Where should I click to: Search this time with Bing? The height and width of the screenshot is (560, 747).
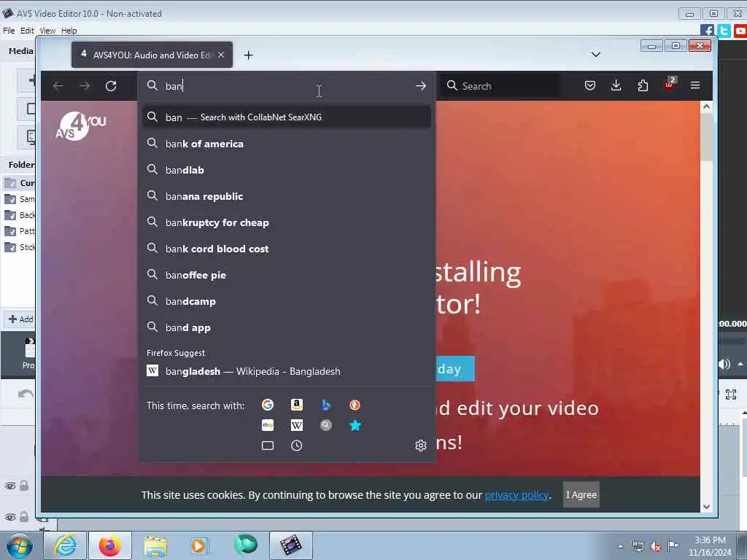326,405
